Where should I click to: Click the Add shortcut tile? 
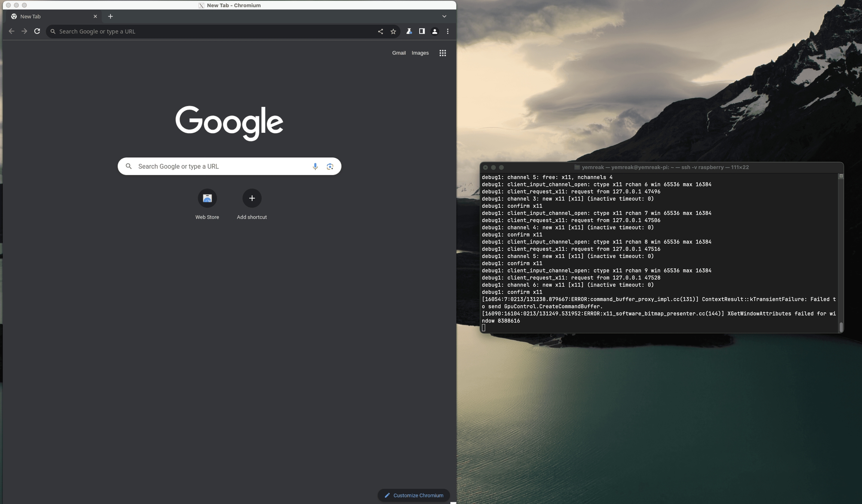(252, 198)
